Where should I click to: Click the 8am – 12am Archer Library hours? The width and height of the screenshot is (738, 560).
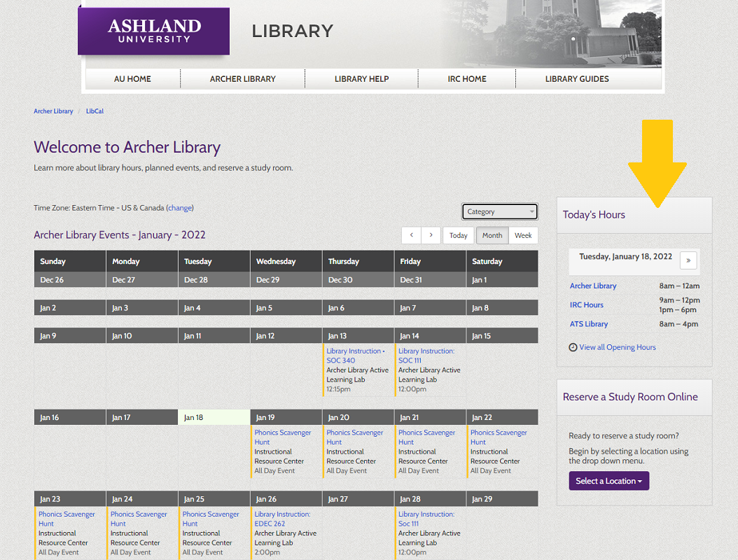click(x=678, y=286)
